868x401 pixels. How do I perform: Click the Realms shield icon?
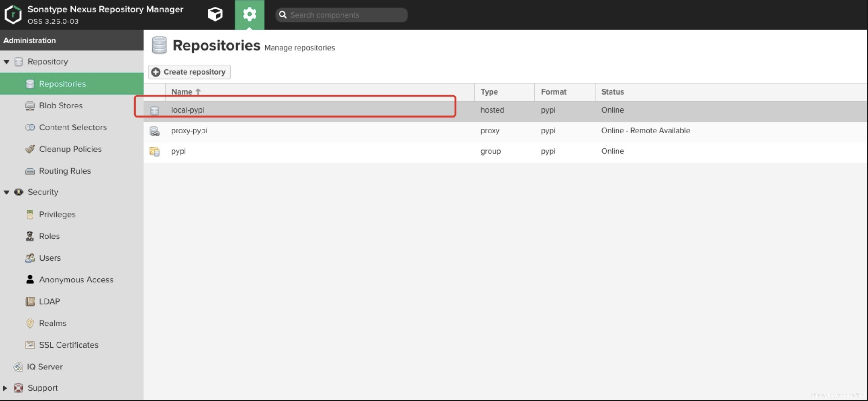tap(30, 323)
